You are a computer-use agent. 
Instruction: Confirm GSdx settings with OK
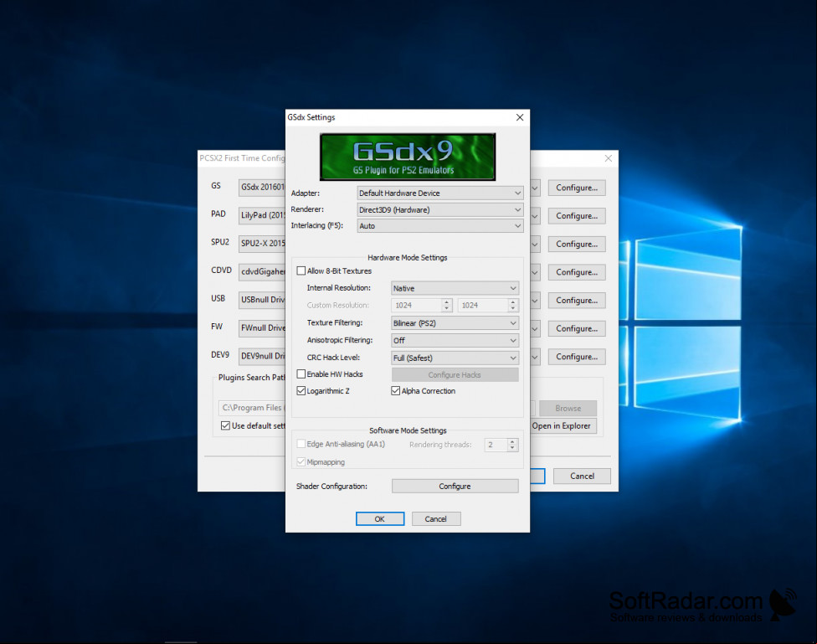pos(380,519)
